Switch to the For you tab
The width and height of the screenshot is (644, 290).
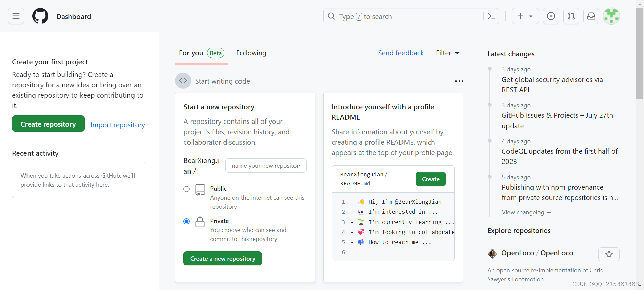(x=201, y=53)
